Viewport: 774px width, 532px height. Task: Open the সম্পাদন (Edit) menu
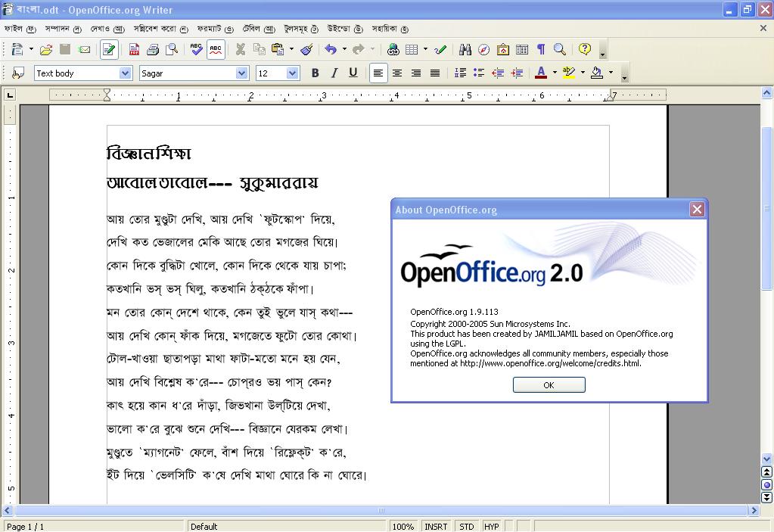pyautogui.click(x=64, y=29)
